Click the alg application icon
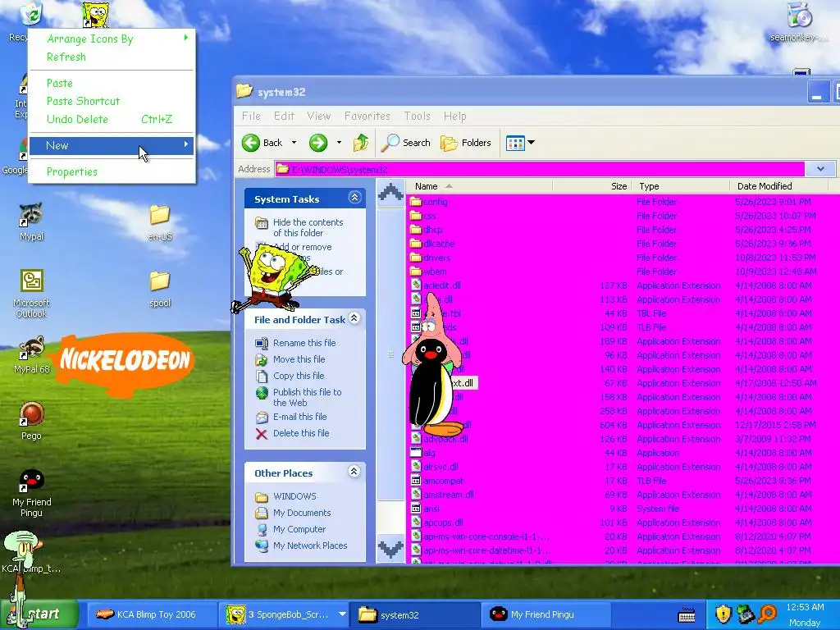The image size is (840, 630). (x=416, y=453)
